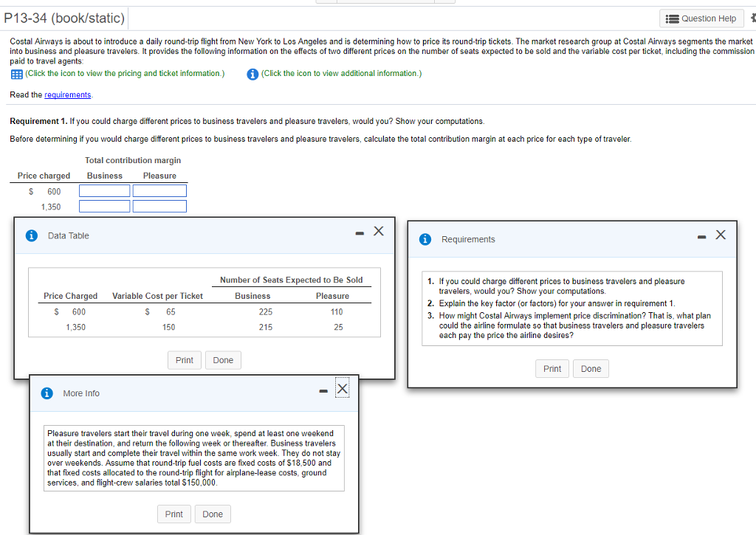Open the pricing and ticket information table icon
This screenshot has height=535, width=756.
pyautogui.click(x=16, y=74)
